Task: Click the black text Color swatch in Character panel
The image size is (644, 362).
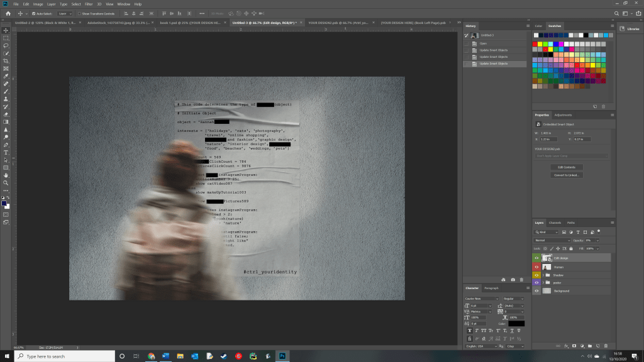Action: click(517, 324)
